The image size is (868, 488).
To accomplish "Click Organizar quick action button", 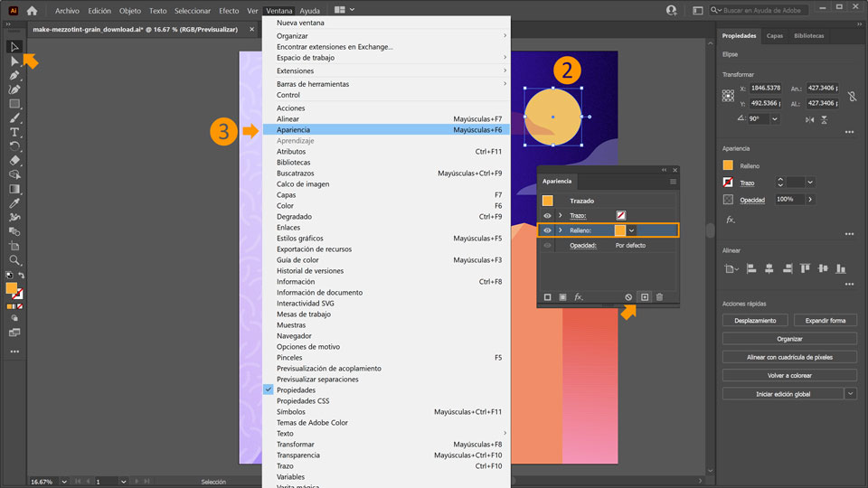I will tap(789, 339).
